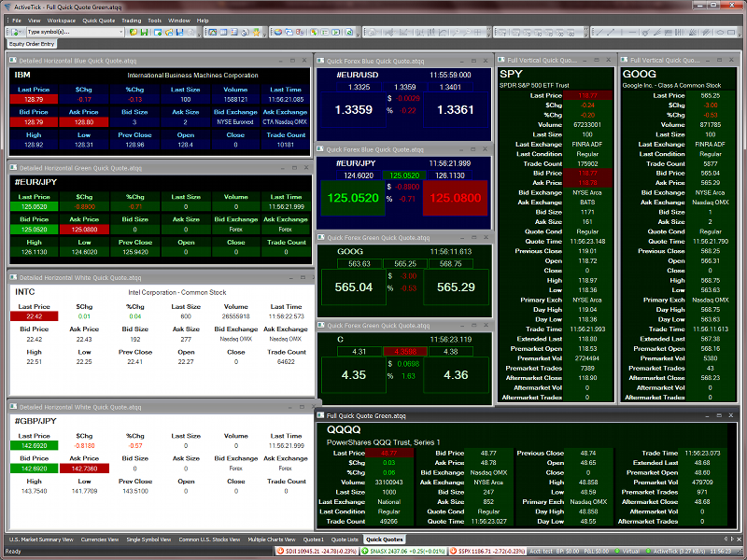The image size is (747, 560).
Task: Click the yellow star favorites toolbar icon
Action: point(255,32)
